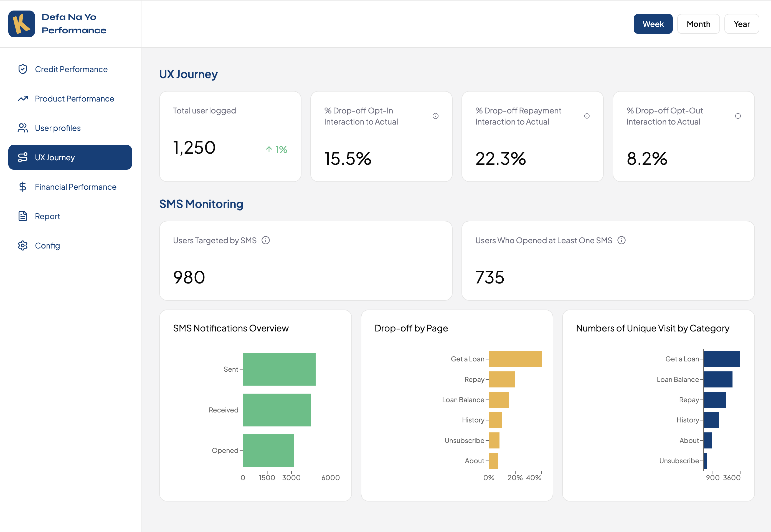Click info icon on Drop-off Opt-Out card
The width and height of the screenshot is (771, 532).
click(x=738, y=116)
